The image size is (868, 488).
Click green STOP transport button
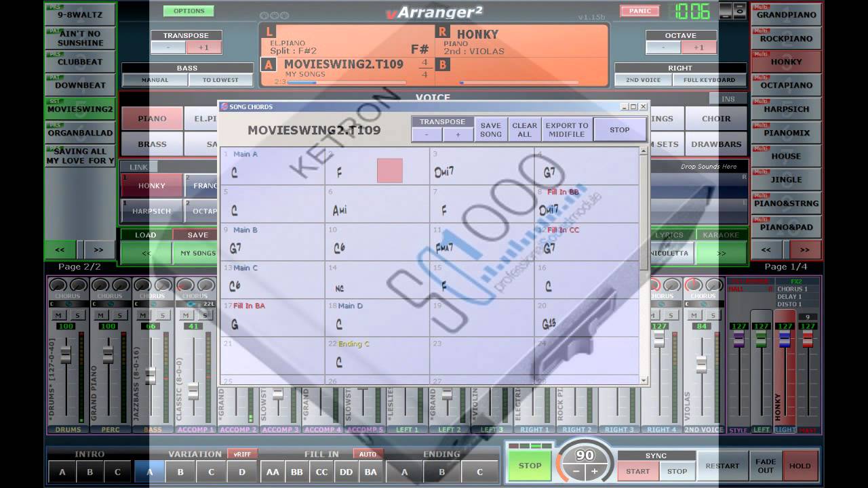point(530,466)
